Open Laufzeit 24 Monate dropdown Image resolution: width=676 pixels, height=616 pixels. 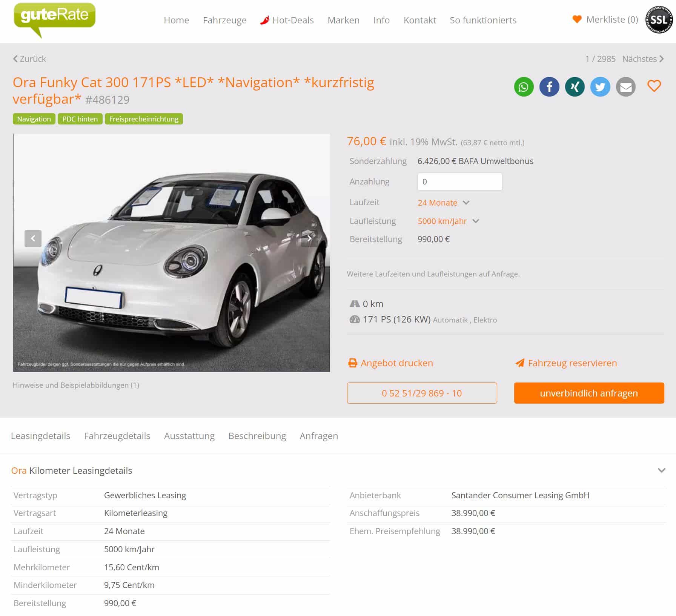tap(443, 203)
